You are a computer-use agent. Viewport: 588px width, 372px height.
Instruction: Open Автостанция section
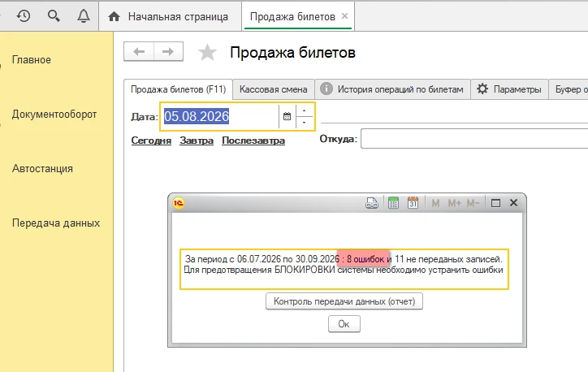(x=42, y=168)
